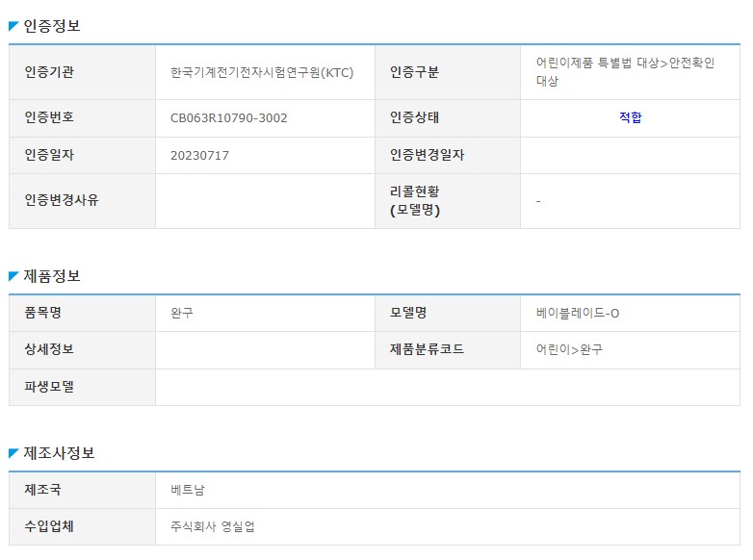This screenshot has width=753, height=560.
Task: Select 한국기계전기전자시험연구원(KTC) agency text
Action: (x=262, y=72)
